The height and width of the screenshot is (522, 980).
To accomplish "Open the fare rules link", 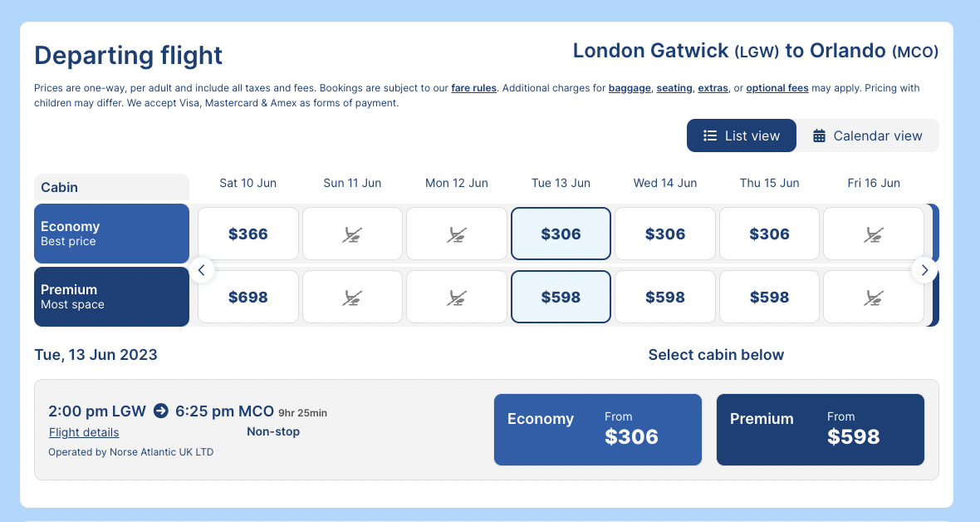I will 474,88.
